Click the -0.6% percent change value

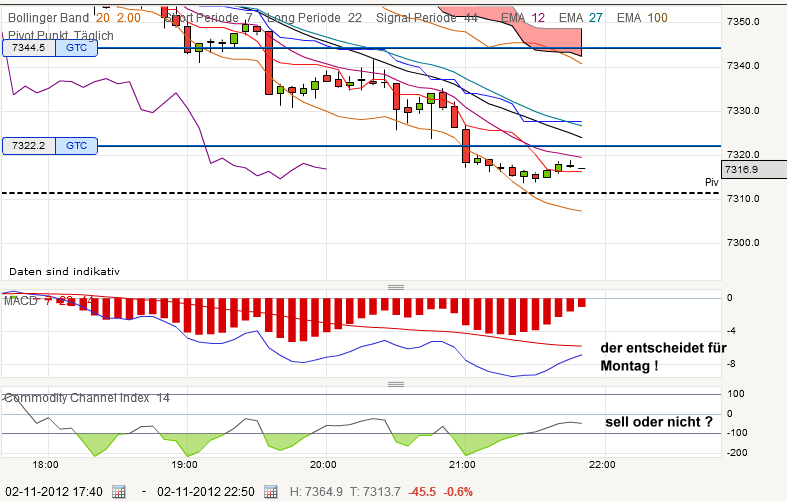[458, 491]
